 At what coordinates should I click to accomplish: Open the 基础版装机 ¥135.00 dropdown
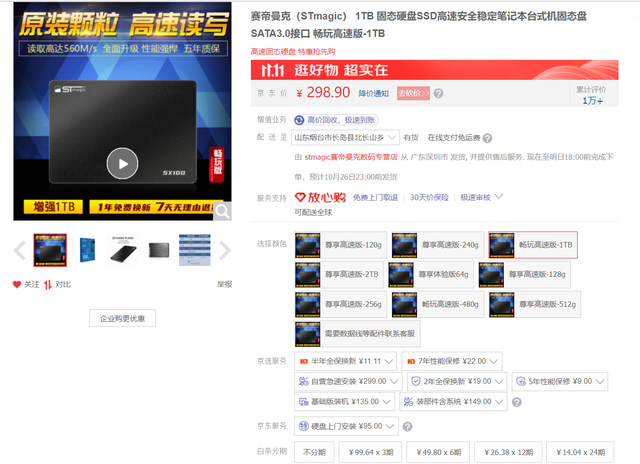[x=344, y=402]
